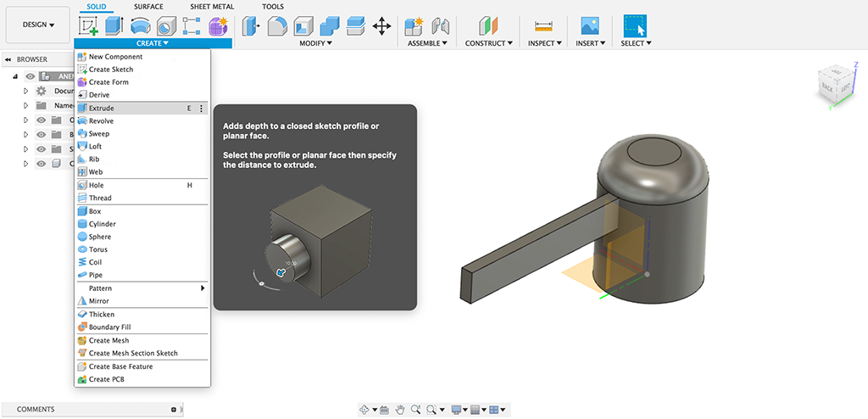Screen dimensions: 868x419
Task: Toggle eye icon beside the body cube row
Action: click(x=41, y=164)
